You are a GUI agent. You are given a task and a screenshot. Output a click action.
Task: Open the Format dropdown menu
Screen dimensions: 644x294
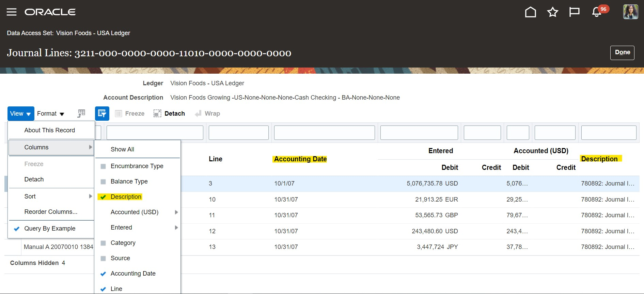(x=51, y=114)
